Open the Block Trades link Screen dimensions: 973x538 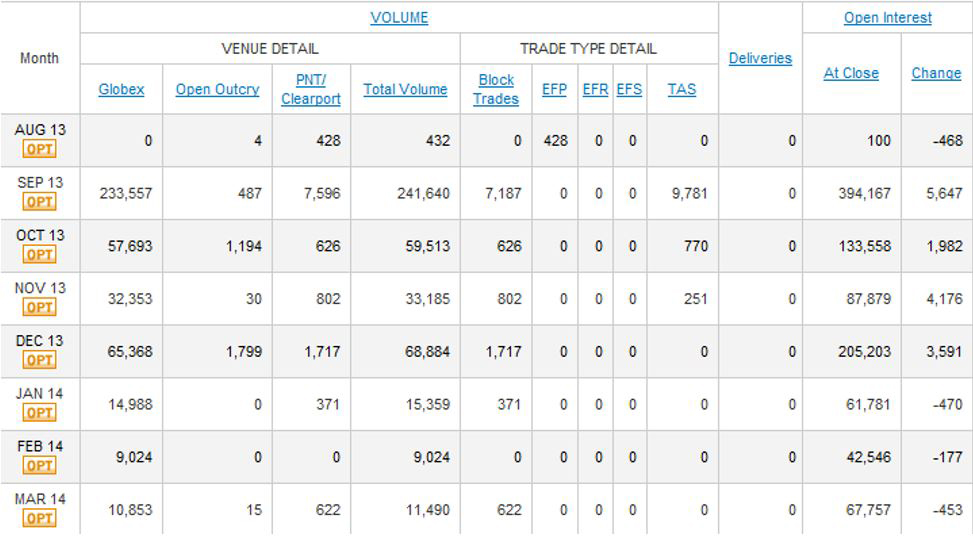coord(496,89)
